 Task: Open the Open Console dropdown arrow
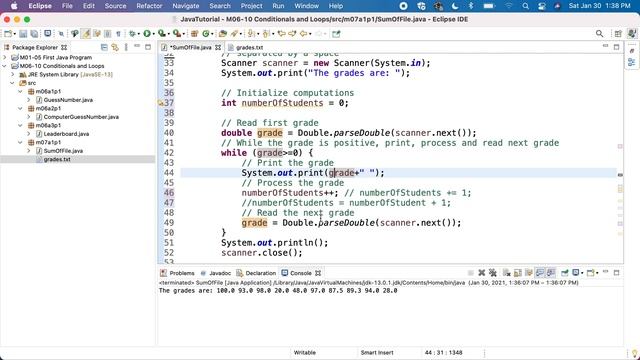click(x=597, y=273)
